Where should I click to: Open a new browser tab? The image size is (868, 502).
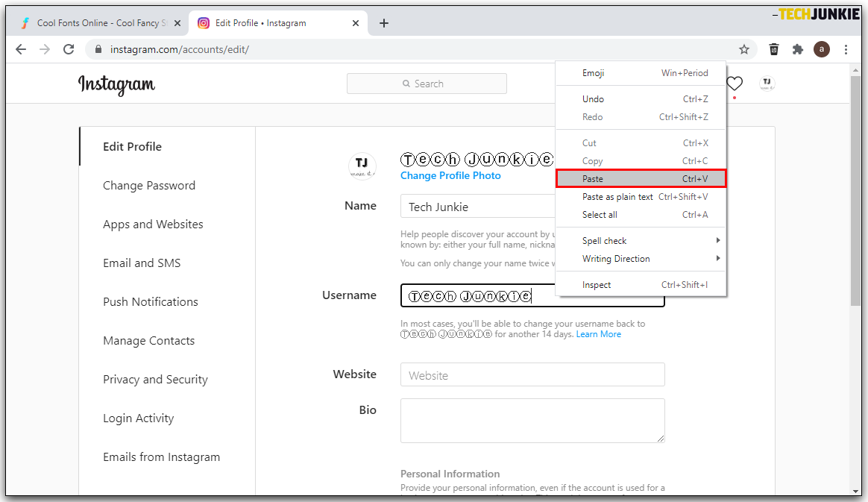coord(383,23)
